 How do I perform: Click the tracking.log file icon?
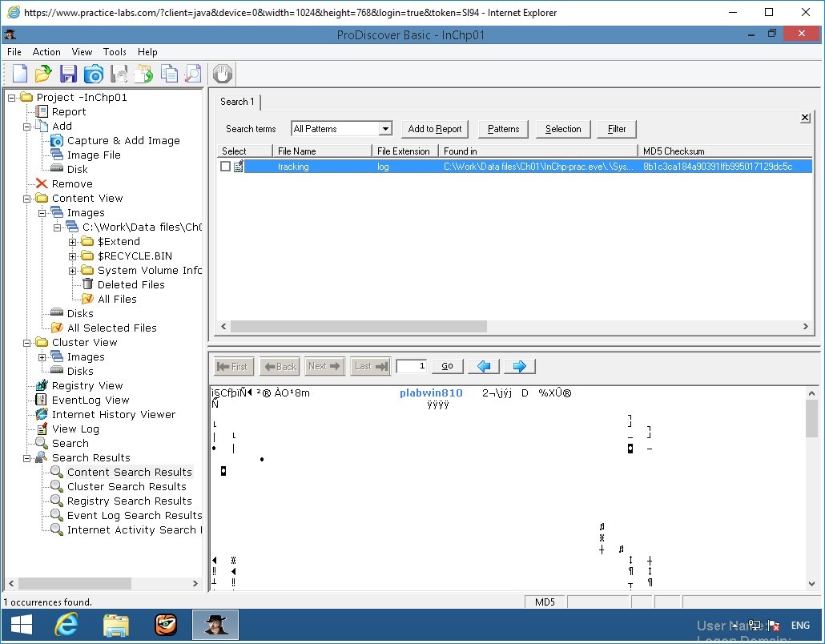239,167
